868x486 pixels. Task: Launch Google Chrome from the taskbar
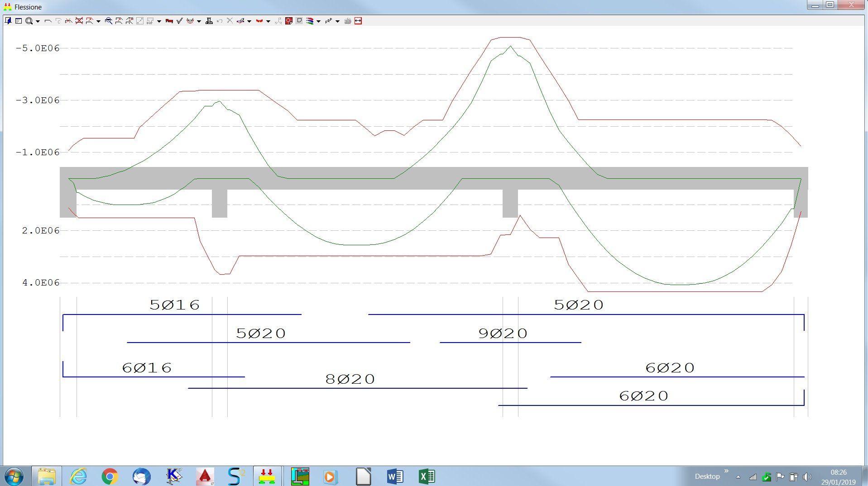(x=110, y=476)
